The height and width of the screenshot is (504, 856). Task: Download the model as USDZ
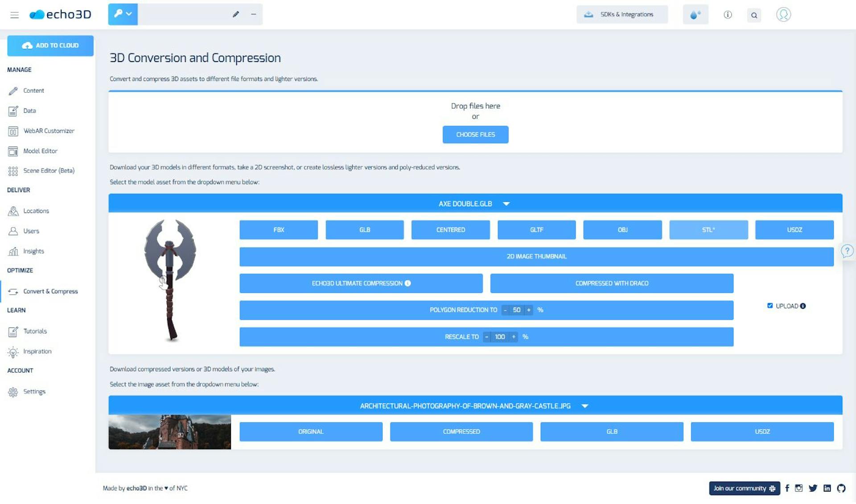click(794, 229)
